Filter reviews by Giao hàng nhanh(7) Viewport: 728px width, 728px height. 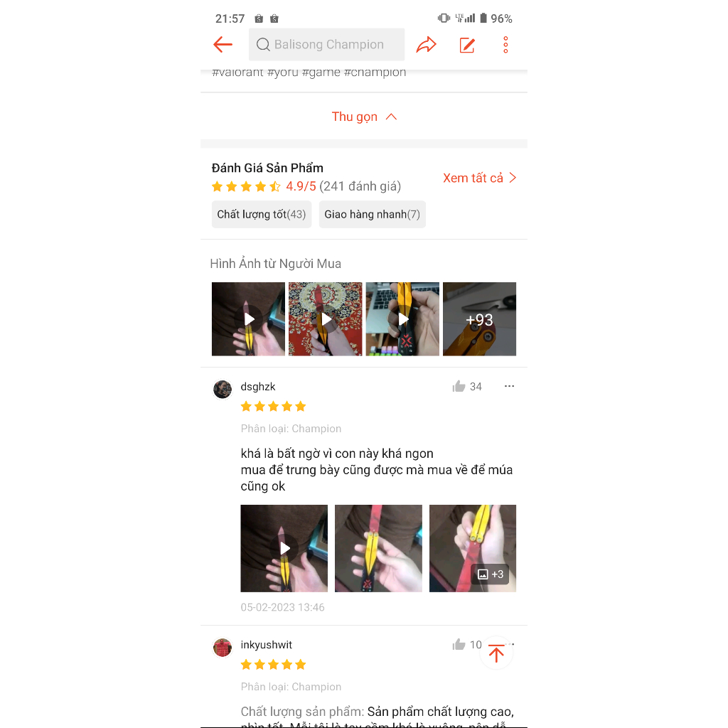(x=372, y=214)
